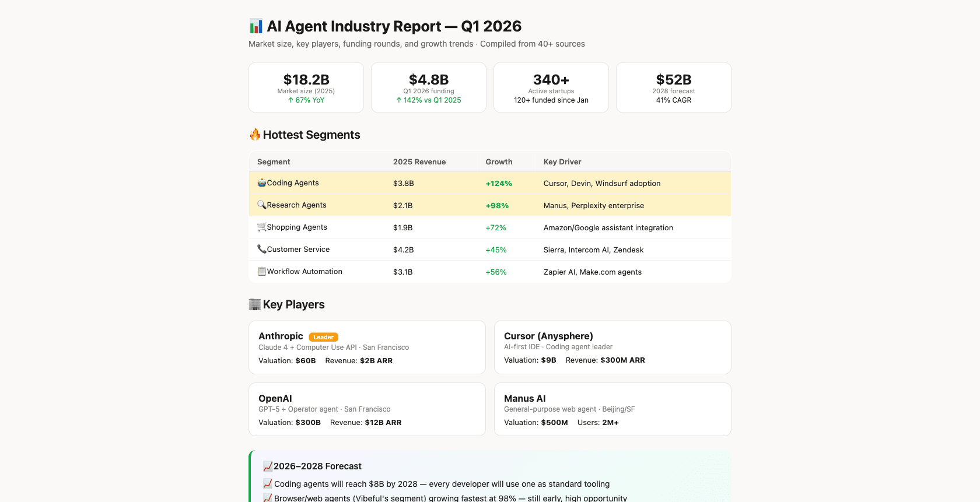Image resolution: width=980 pixels, height=502 pixels.
Task: Click the bar chart emoji beside the report title
Action: 256,26
